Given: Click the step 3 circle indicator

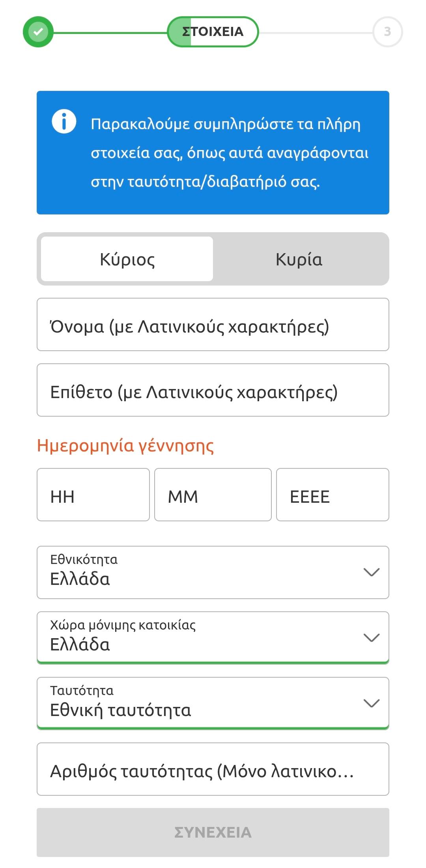Looking at the screenshot, I should [x=387, y=32].
